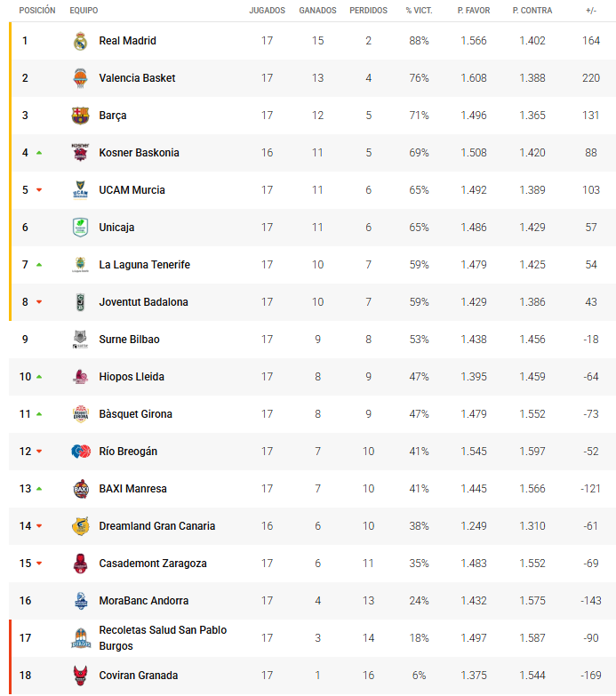Click the Barça crest icon
The height and width of the screenshot is (696, 616).
81,116
